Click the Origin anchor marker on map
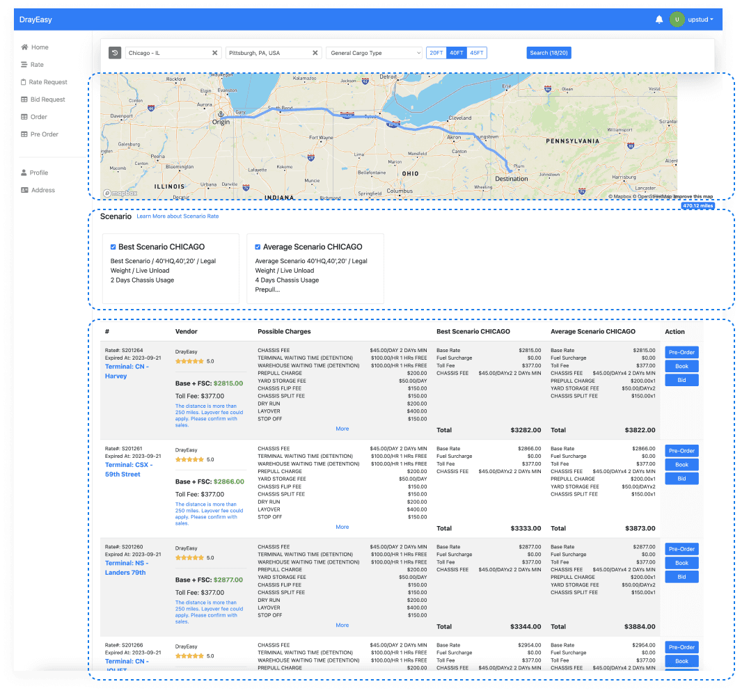 pyautogui.click(x=221, y=115)
